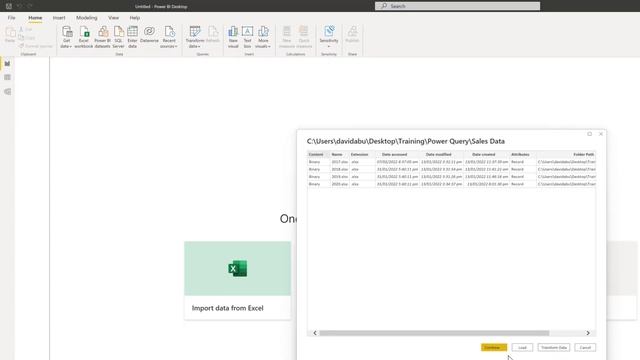Open Recent sources in the ribbon
The image size is (640, 360).
(x=169, y=37)
